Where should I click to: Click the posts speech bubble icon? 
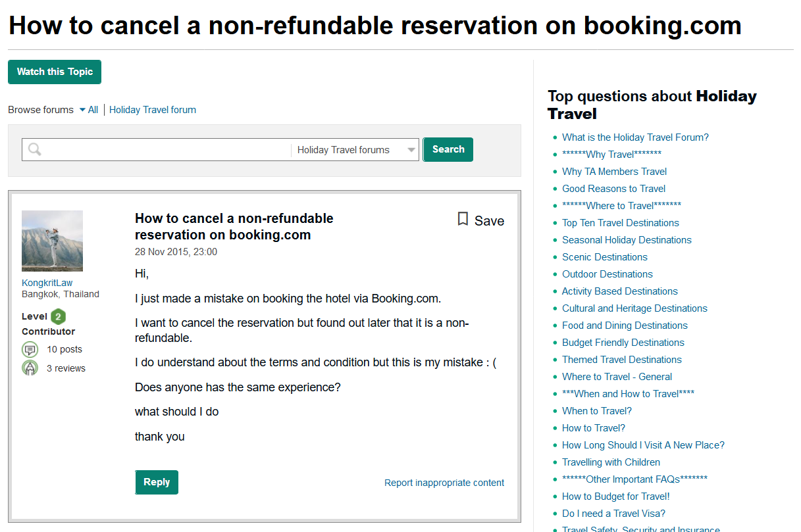(30, 349)
